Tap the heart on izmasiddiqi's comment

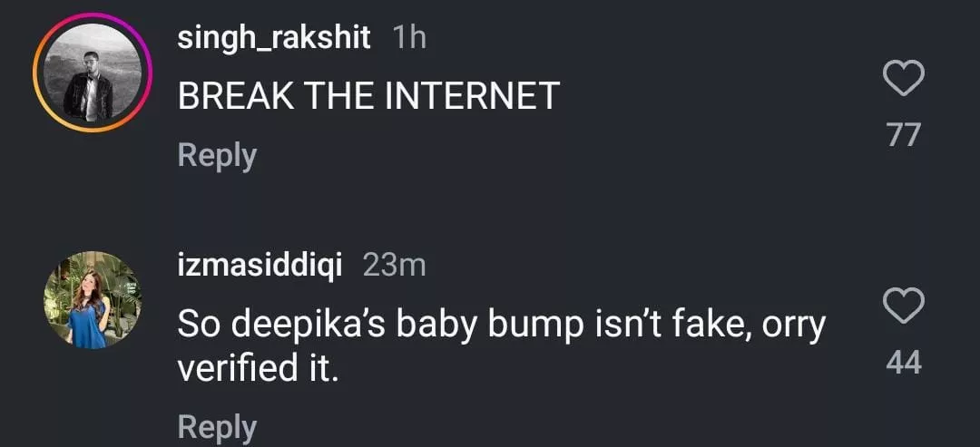click(904, 306)
